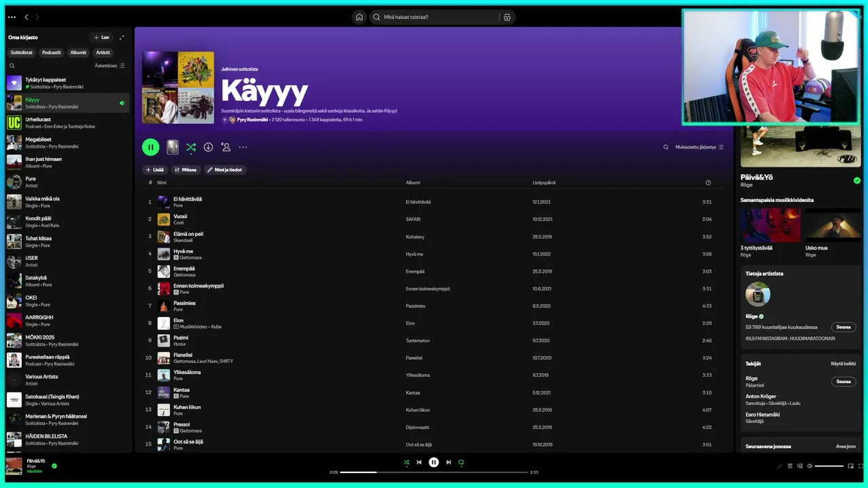The width and height of the screenshot is (868, 488).
Task: Sort tracks by the Albumi column header
Action: tap(413, 182)
